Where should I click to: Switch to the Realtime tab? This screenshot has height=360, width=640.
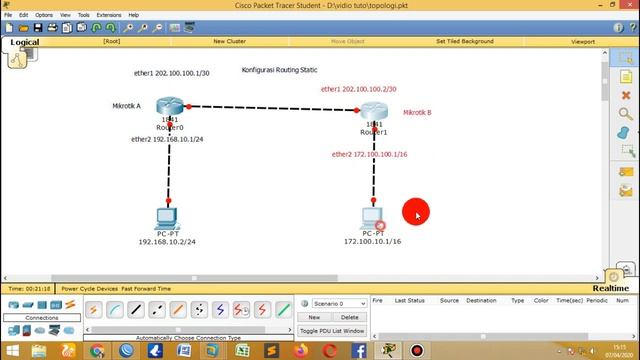[x=611, y=288]
